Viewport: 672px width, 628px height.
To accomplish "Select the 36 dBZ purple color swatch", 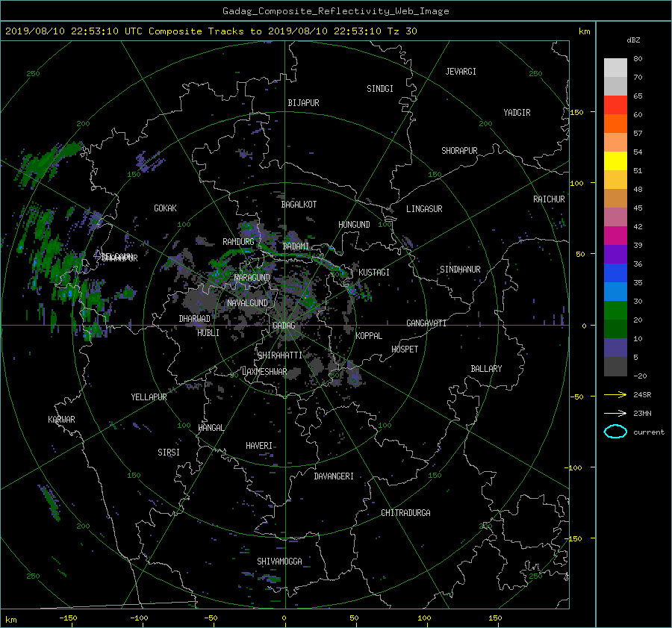I will pyautogui.click(x=615, y=254).
